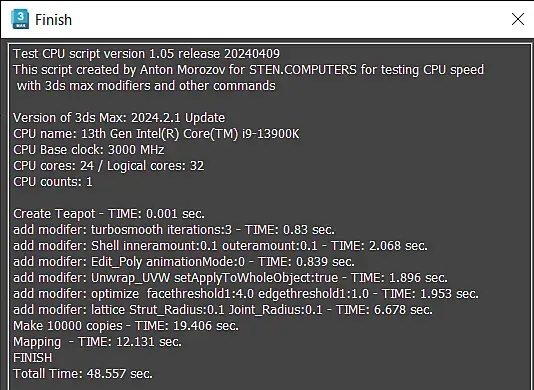The image size is (534, 390).
Task: Select the Test CPU script version line
Action: coord(146,54)
